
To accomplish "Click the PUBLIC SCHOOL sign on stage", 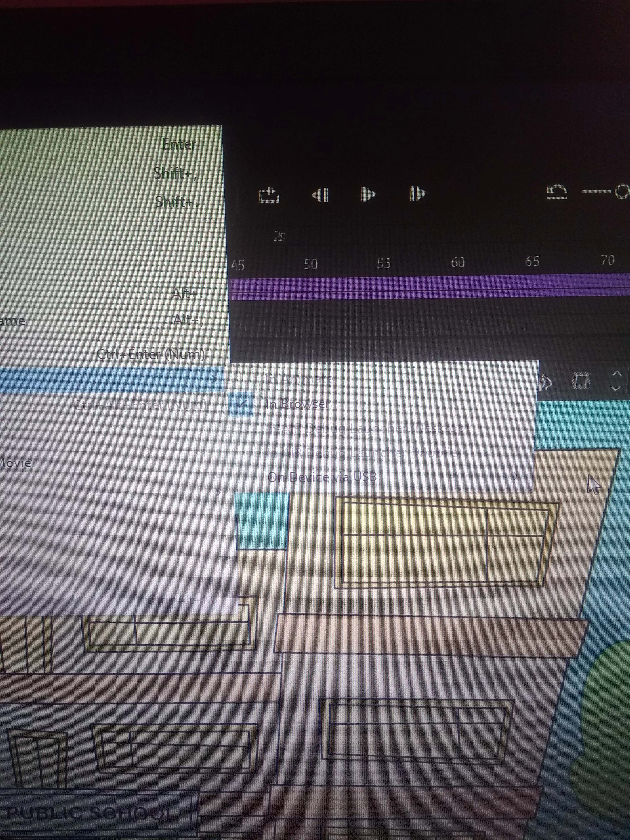I will 92,813.
